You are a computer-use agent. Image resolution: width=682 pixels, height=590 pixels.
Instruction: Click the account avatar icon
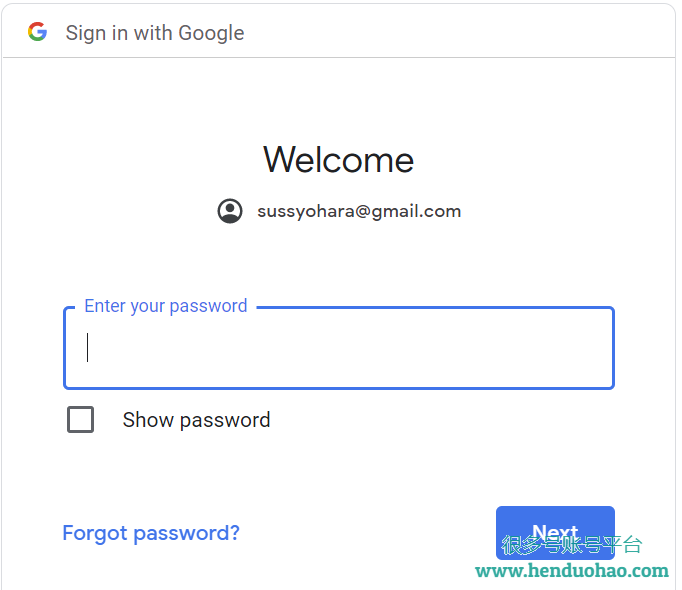coord(230,211)
